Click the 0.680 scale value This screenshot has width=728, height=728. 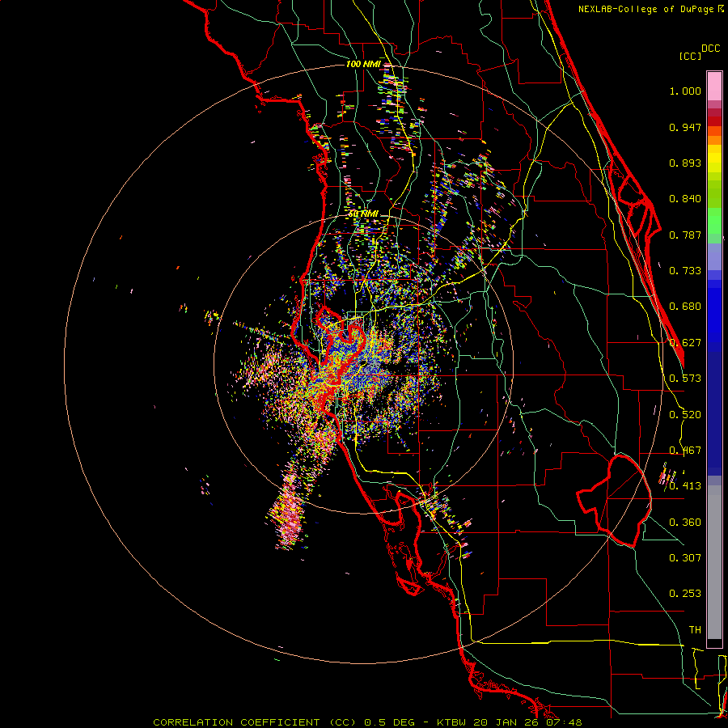click(x=685, y=307)
